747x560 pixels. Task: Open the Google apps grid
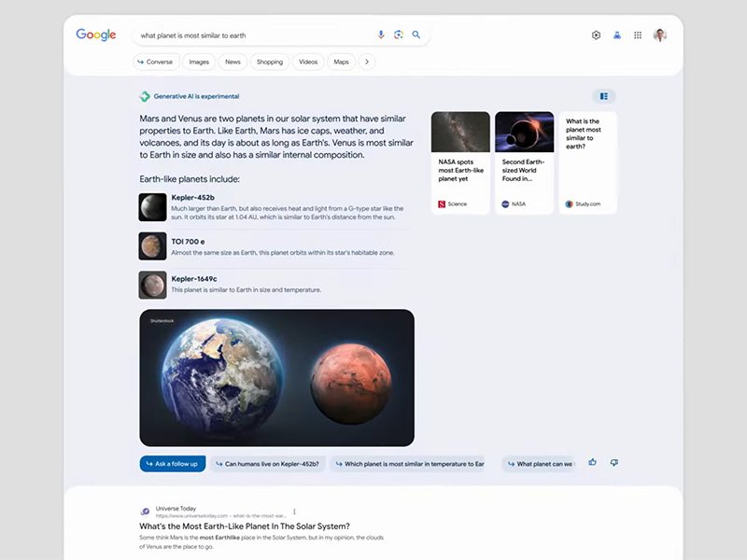pos(638,35)
